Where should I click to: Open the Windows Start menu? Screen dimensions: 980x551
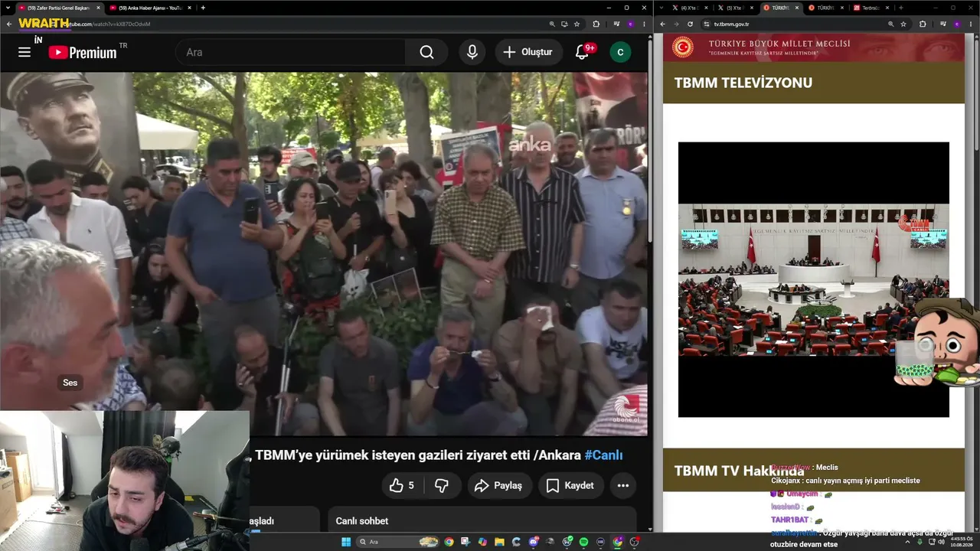coord(345,542)
